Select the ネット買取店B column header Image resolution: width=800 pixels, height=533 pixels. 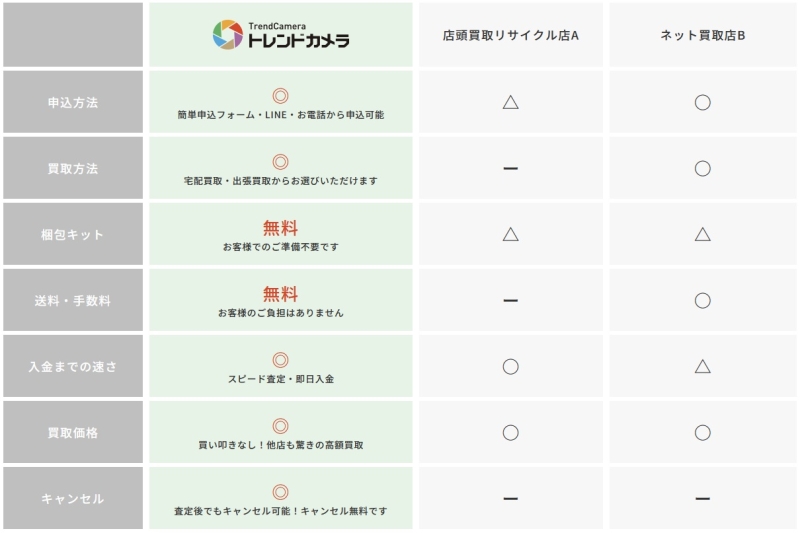tap(702, 35)
